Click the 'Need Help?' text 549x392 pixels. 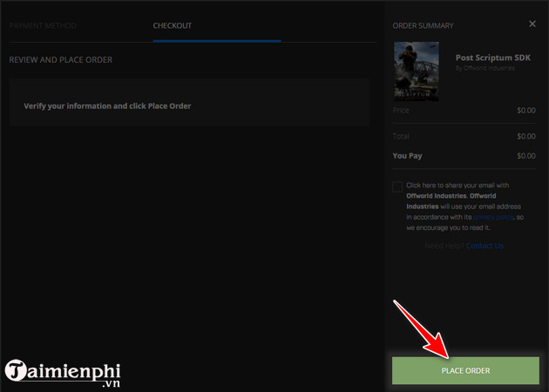(x=444, y=246)
